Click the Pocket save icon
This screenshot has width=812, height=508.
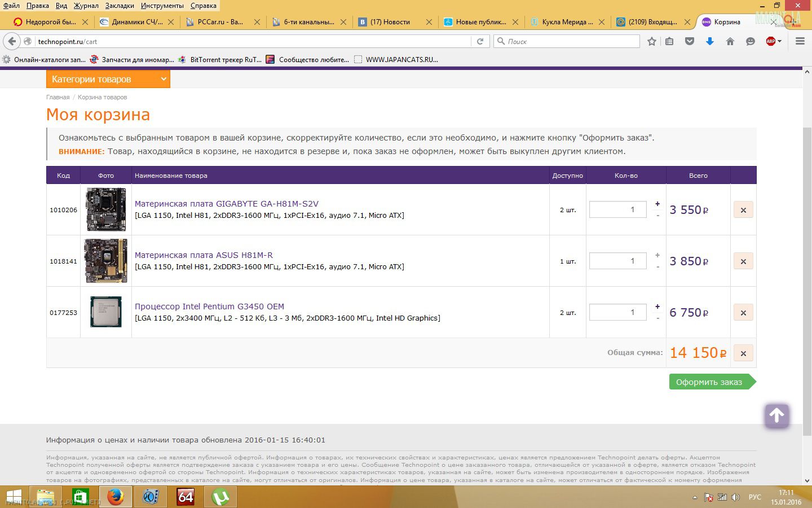click(689, 41)
